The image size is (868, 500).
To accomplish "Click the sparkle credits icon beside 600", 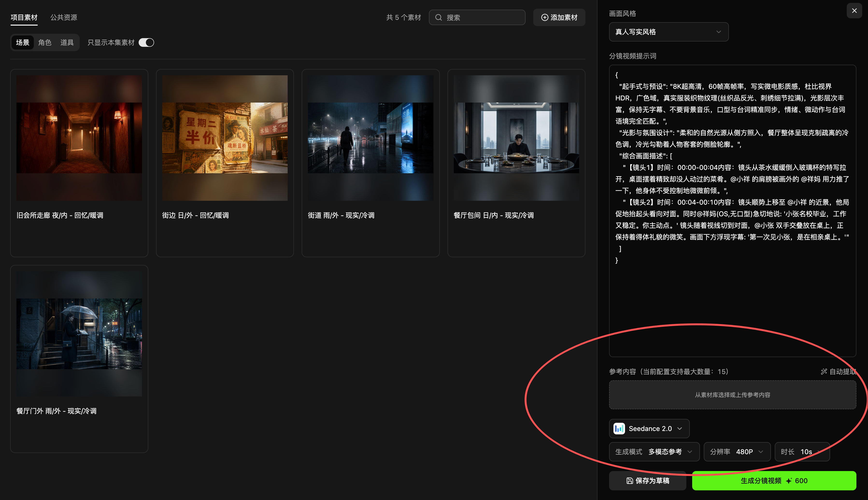I will pyautogui.click(x=789, y=481).
